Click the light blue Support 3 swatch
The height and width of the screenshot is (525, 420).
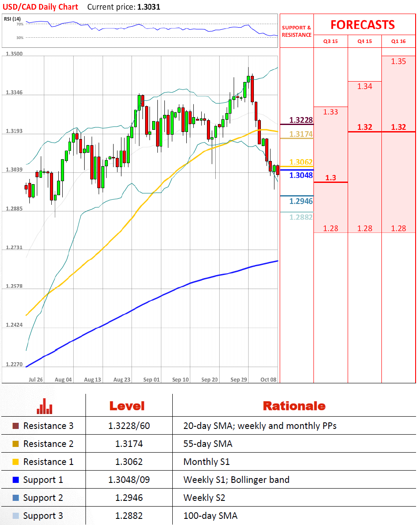(x=16, y=516)
